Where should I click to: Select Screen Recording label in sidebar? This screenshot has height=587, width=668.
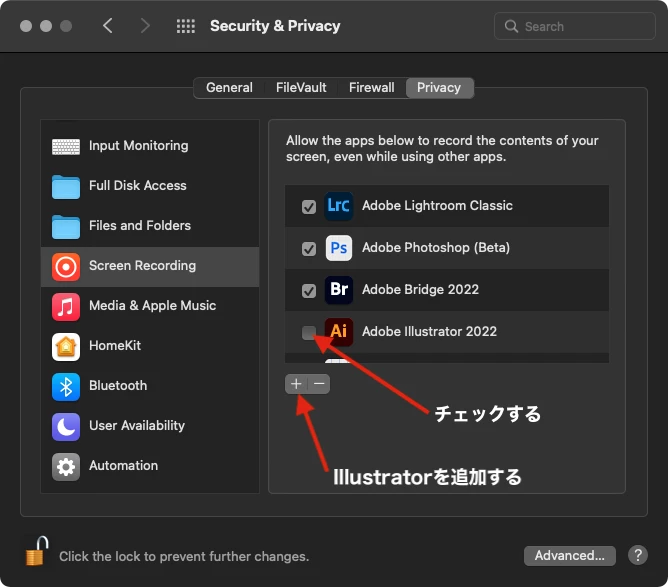(142, 266)
